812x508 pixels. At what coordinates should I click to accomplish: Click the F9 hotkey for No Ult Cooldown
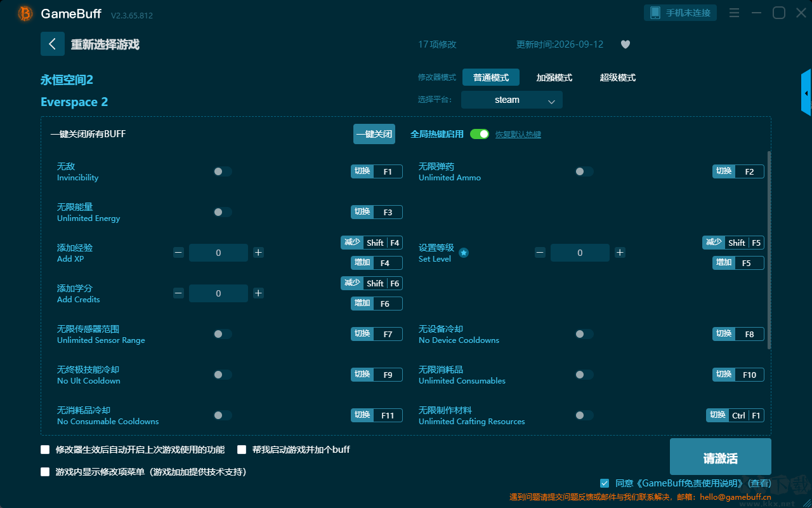[x=377, y=375]
